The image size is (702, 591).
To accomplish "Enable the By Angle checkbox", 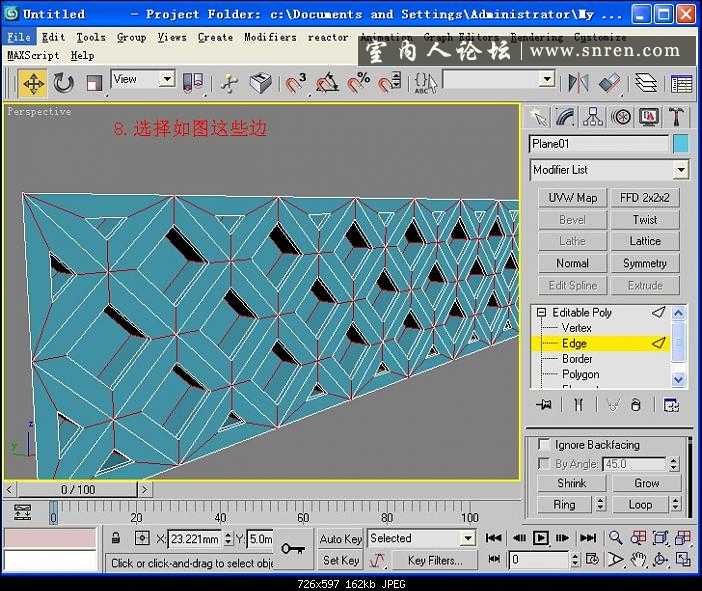I will point(544,463).
